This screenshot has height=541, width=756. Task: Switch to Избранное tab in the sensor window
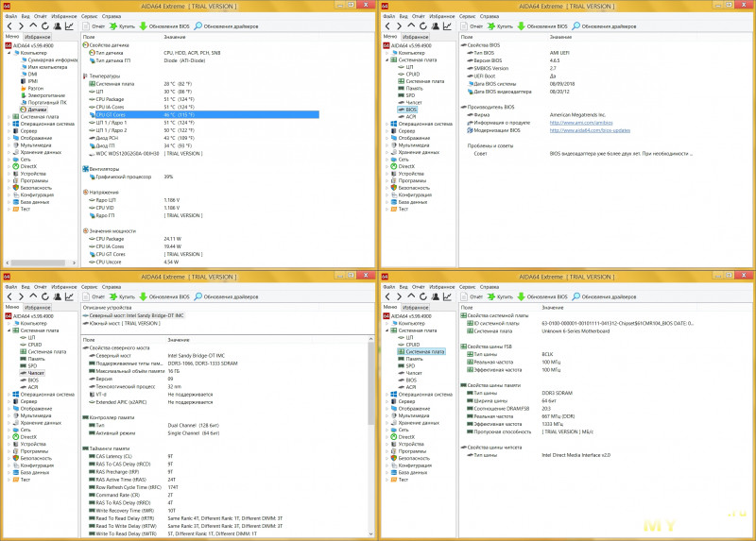click(x=38, y=37)
